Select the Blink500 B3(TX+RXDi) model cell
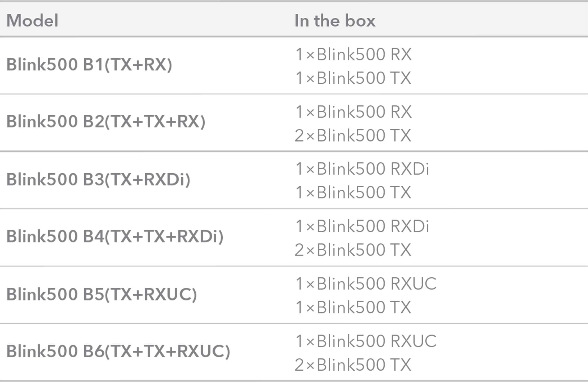 click(x=98, y=180)
